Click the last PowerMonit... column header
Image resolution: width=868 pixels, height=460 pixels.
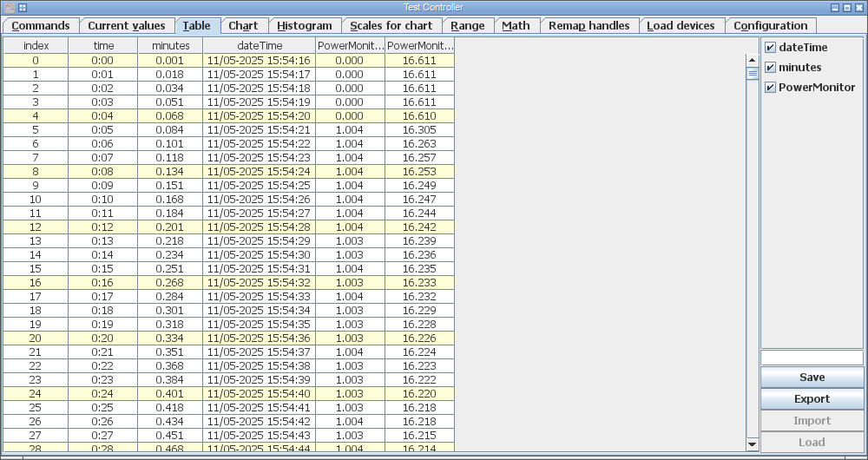click(419, 46)
